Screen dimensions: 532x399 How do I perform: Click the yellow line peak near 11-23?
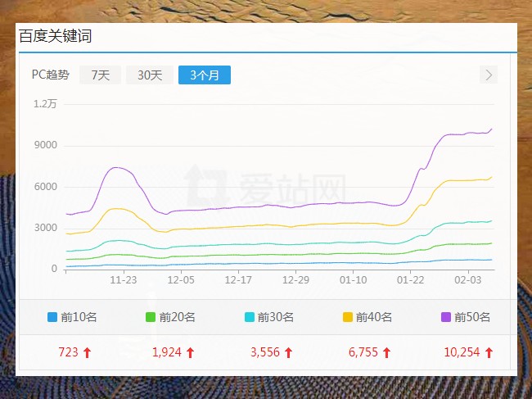(117, 209)
